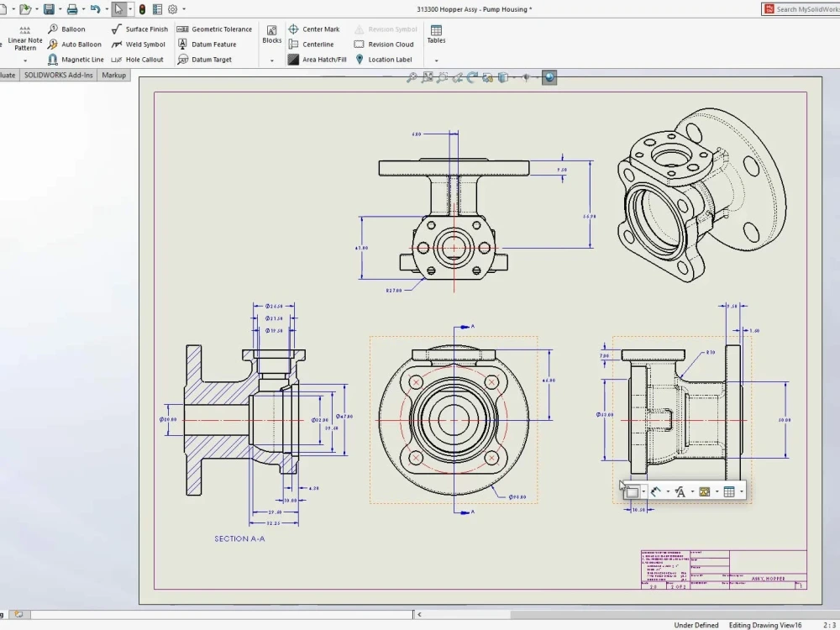Click the Linear Note Pattern tool
Screen dimensions: 840x630
tap(24, 38)
